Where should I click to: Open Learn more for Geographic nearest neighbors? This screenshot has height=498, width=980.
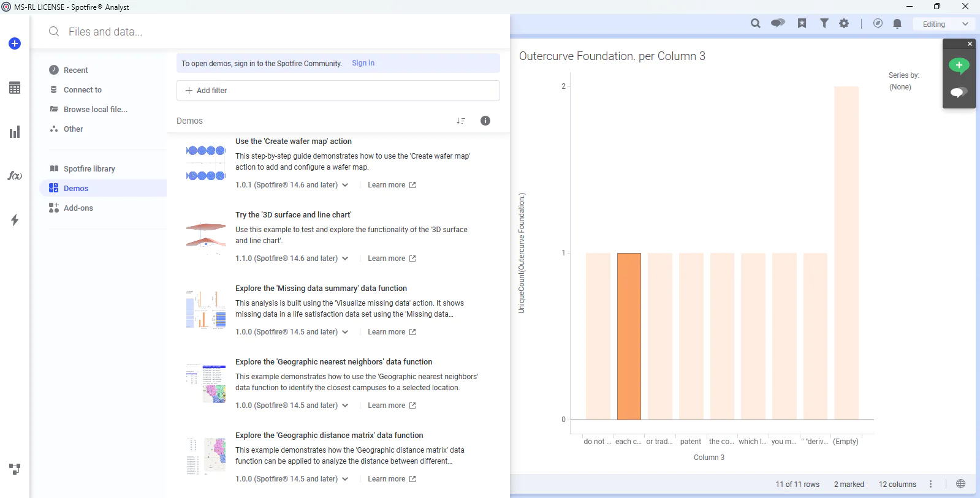pyautogui.click(x=392, y=406)
